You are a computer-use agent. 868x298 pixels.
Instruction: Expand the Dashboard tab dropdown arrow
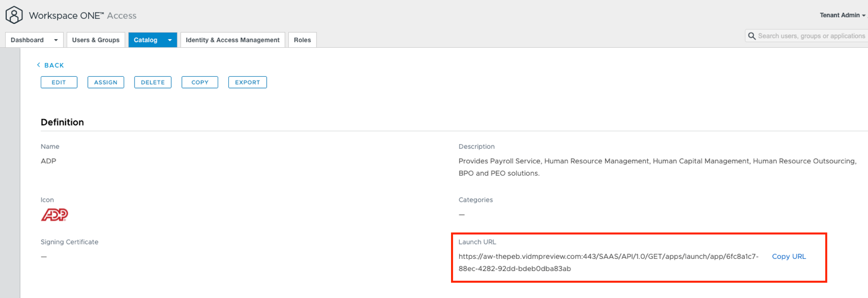[x=56, y=40]
